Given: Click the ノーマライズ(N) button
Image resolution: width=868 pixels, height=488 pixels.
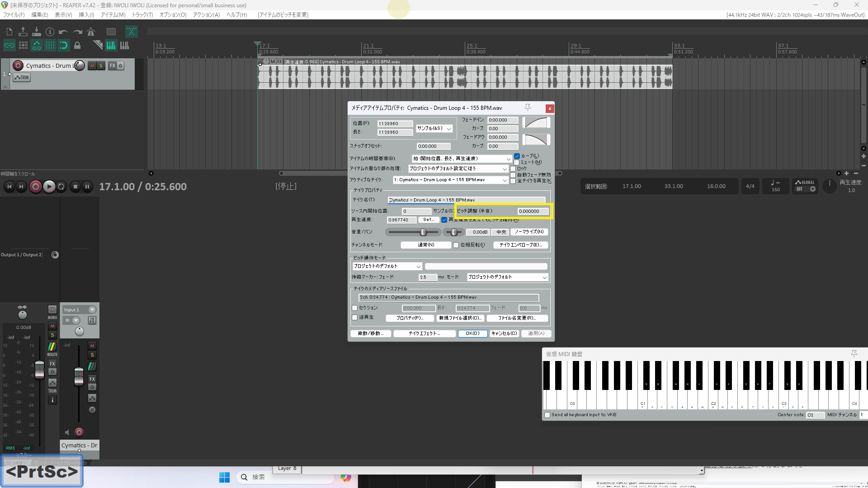Looking at the screenshot, I should 529,232.
